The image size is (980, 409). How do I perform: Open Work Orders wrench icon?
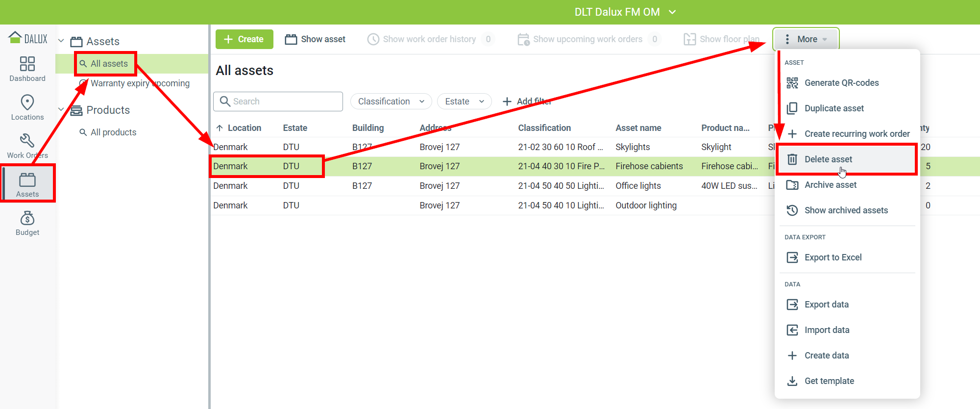click(x=27, y=141)
